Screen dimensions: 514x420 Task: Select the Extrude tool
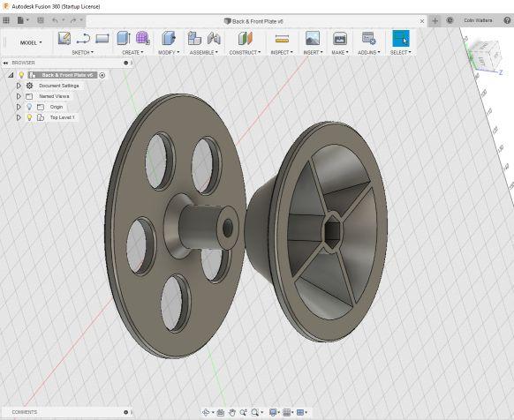point(124,38)
